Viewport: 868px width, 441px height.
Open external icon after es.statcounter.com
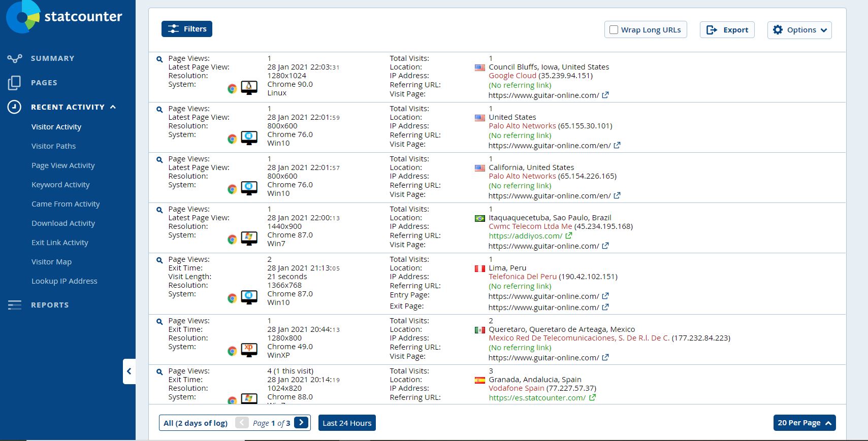point(592,397)
